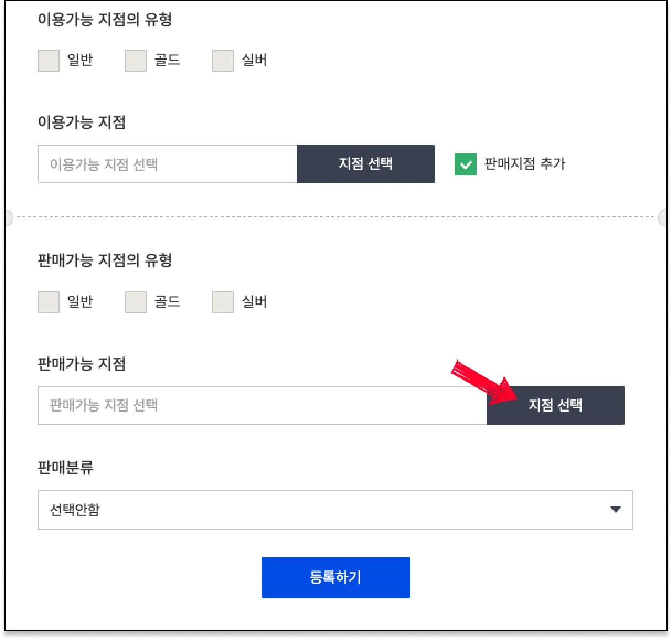
Task: Click the dropdown arrow in 판매분류 box
Action: (616, 510)
